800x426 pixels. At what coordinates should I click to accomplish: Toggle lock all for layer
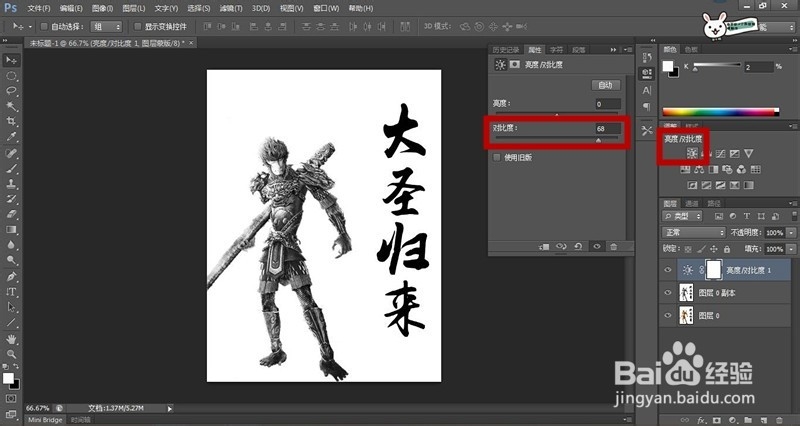click(x=727, y=249)
